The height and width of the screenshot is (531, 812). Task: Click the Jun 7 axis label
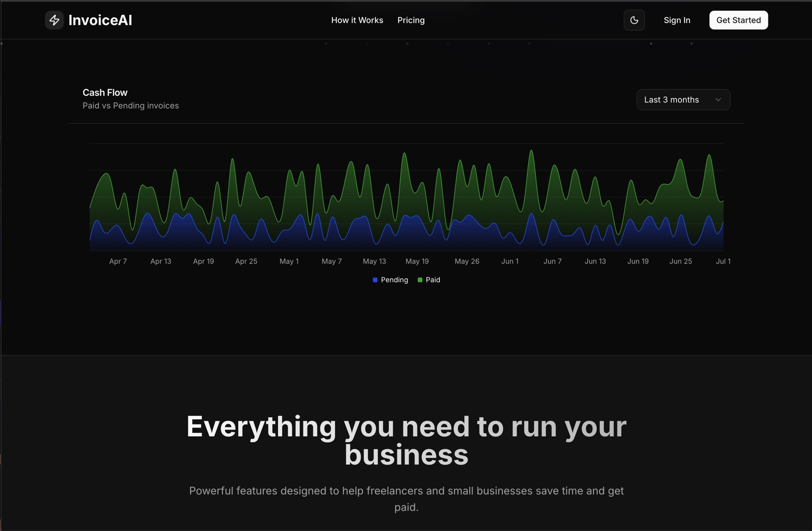point(553,261)
